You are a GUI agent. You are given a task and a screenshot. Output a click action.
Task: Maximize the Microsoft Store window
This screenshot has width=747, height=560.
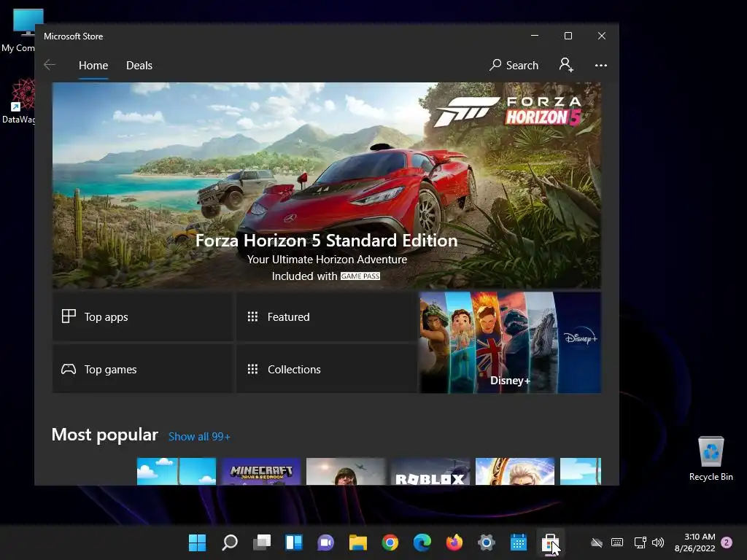point(568,36)
